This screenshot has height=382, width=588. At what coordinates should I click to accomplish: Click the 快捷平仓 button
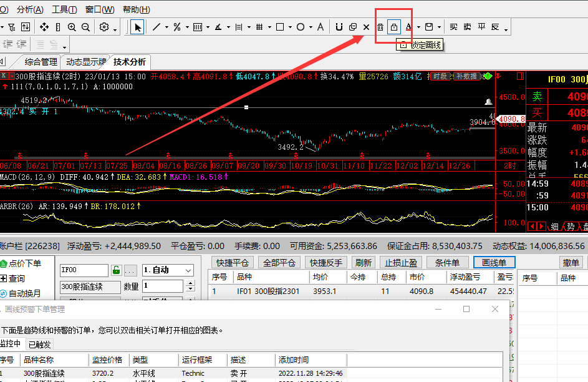[233, 263]
